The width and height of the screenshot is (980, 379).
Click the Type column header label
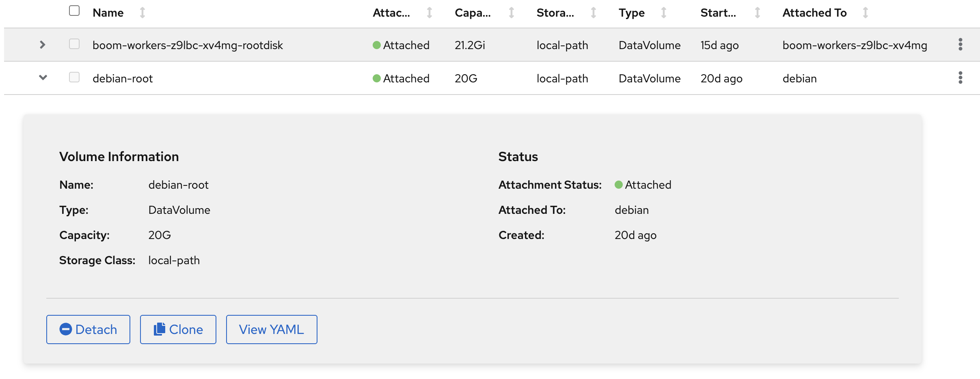(x=631, y=13)
